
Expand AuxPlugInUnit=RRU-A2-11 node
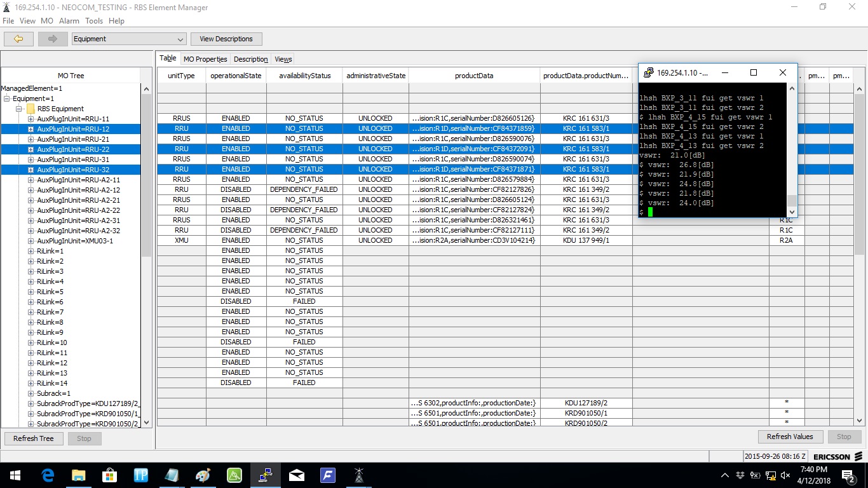point(31,180)
